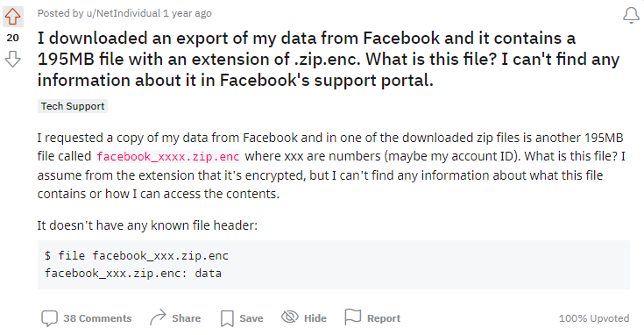644x335 pixels.
Task: Click the crossed-out eye hide icon
Action: click(x=289, y=317)
